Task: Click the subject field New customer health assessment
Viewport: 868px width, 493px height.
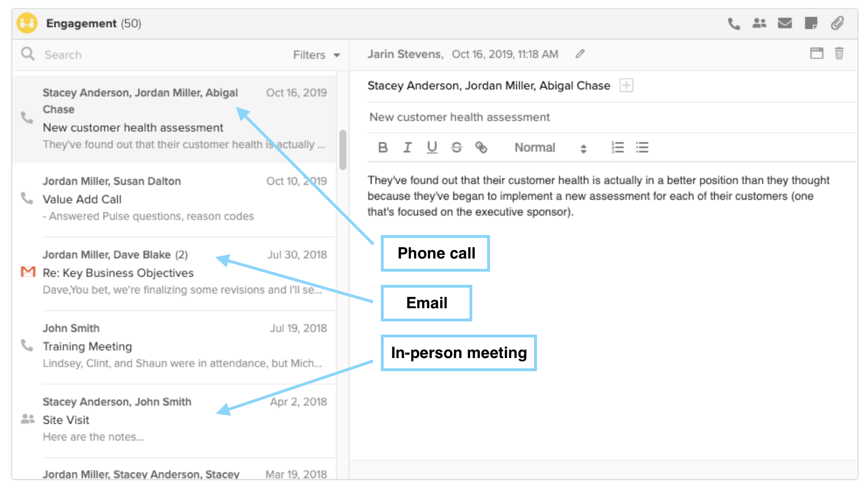Action: pyautogui.click(x=612, y=117)
